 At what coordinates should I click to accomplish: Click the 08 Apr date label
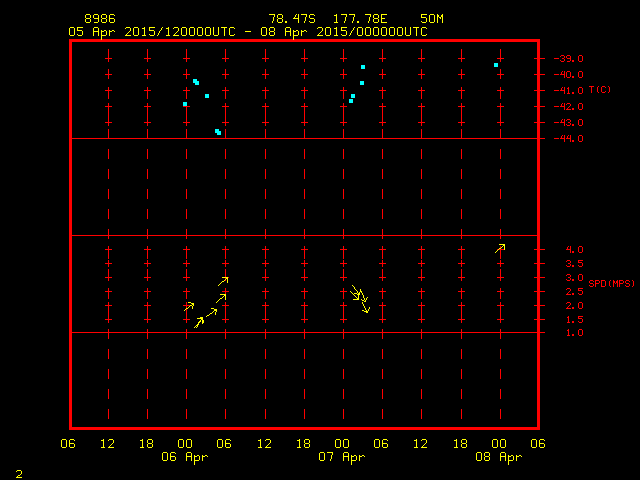pyautogui.click(x=498, y=457)
